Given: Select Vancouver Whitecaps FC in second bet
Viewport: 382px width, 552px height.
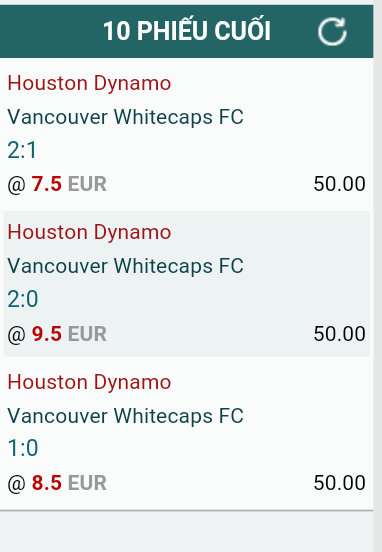Looking at the screenshot, I should (125, 266).
